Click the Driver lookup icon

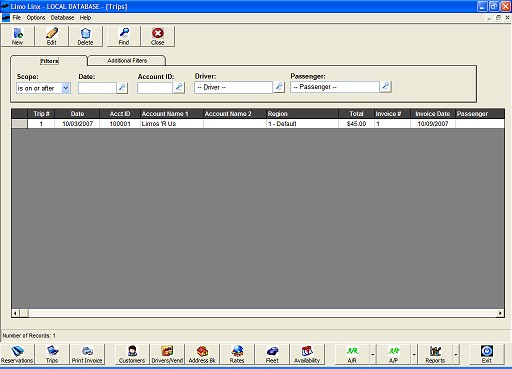[x=279, y=87]
